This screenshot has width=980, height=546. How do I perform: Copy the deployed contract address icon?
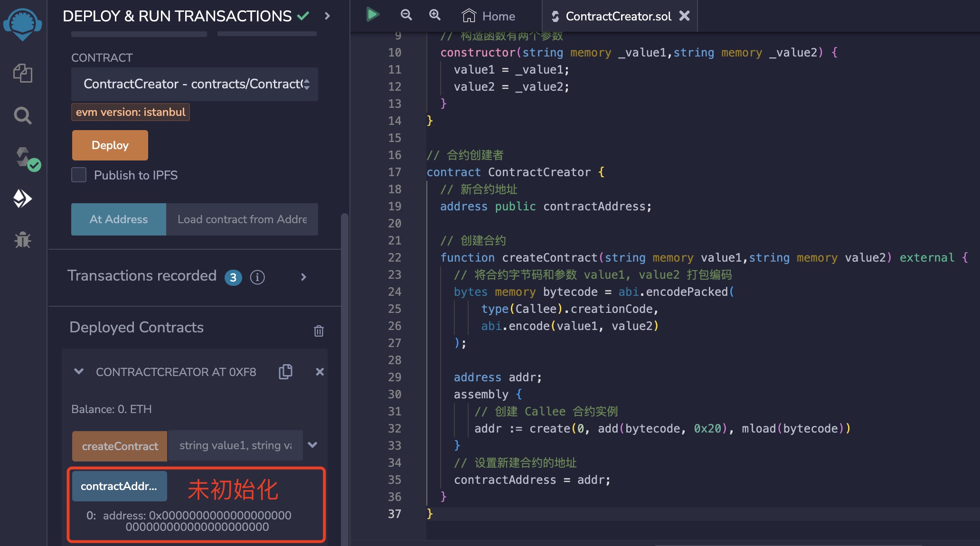point(285,372)
